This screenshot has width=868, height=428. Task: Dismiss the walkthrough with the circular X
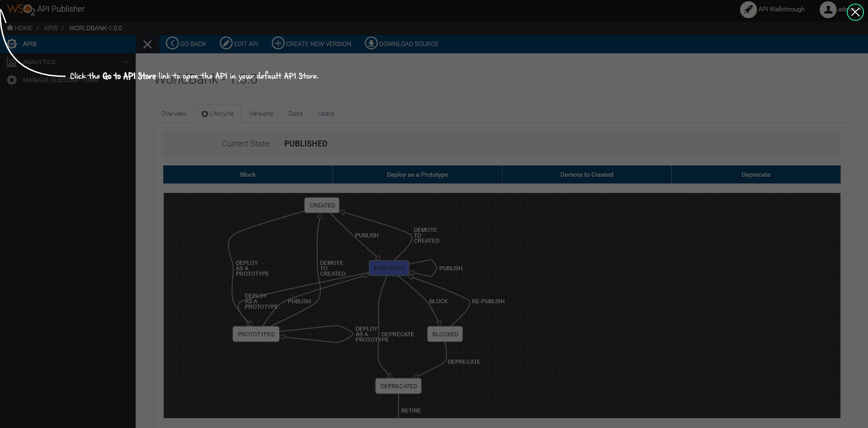[855, 12]
